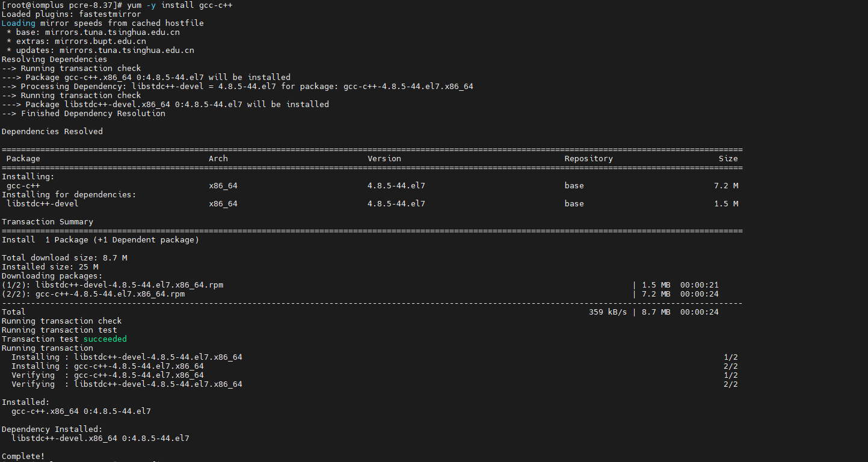Click the "Repository" column header
This screenshot has height=462, width=868.
pos(588,158)
